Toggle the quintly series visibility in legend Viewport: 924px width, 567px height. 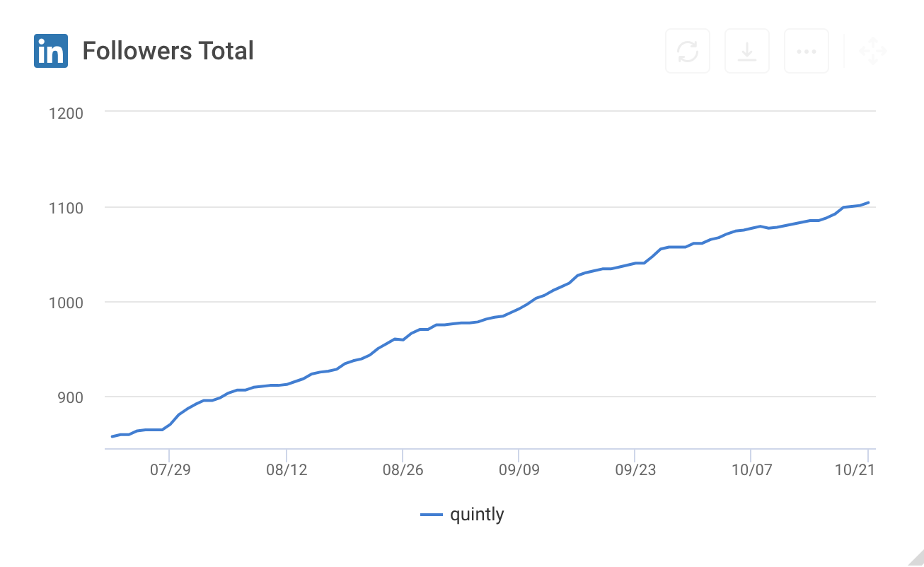[x=463, y=514]
